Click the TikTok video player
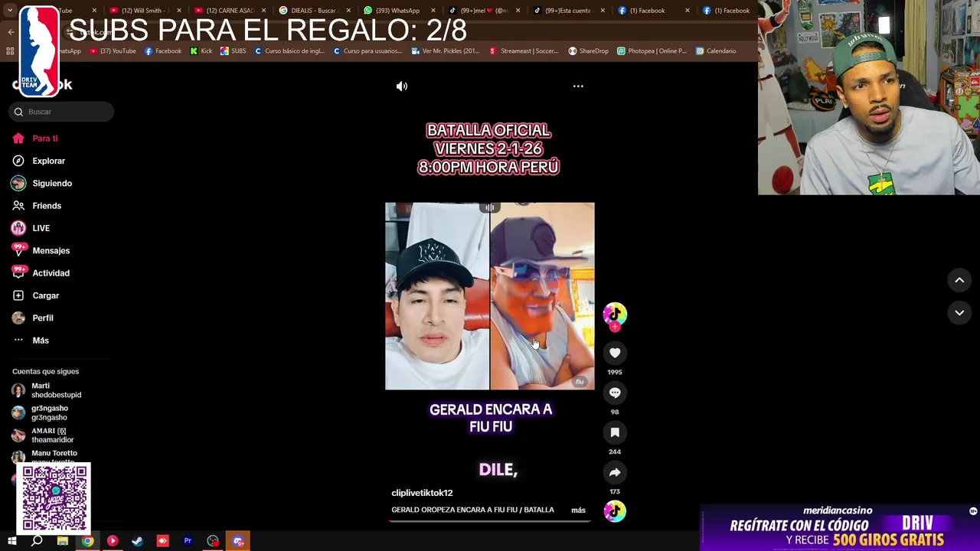This screenshot has width=980, height=551. click(490, 296)
